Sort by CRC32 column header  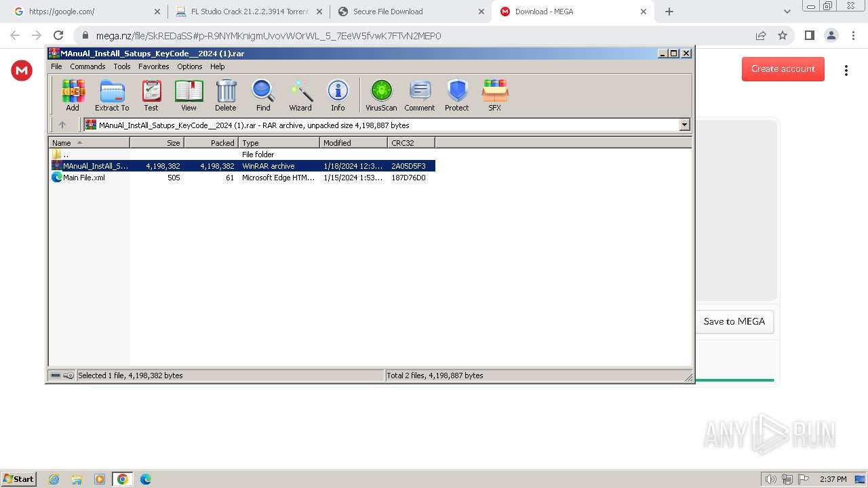coord(411,142)
